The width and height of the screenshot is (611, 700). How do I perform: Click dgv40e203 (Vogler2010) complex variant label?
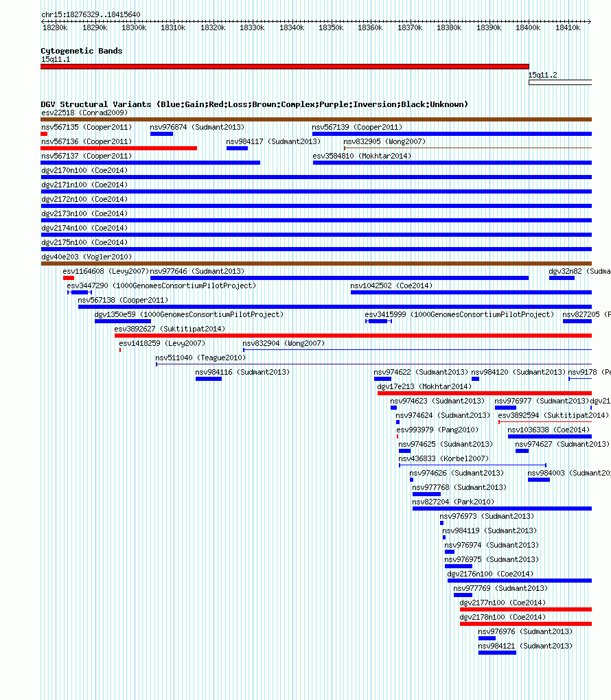coord(87,257)
